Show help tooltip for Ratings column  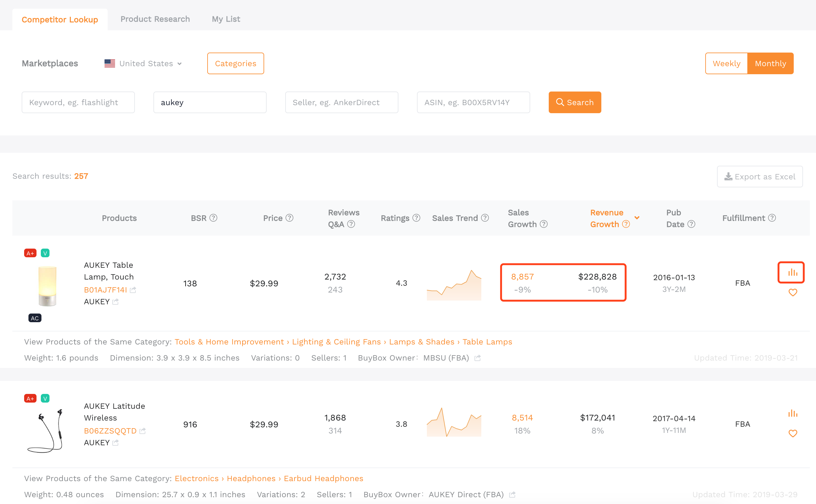click(416, 218)
